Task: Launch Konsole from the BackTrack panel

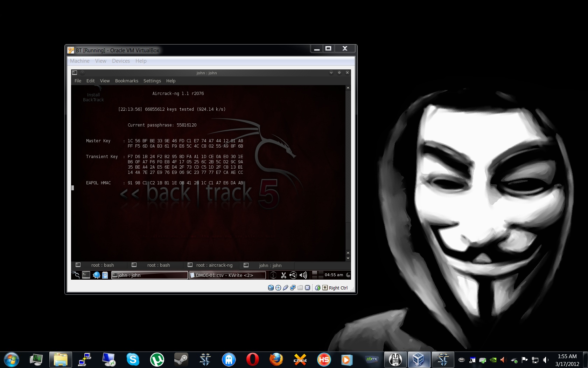Action: click(x=86, y=275)
